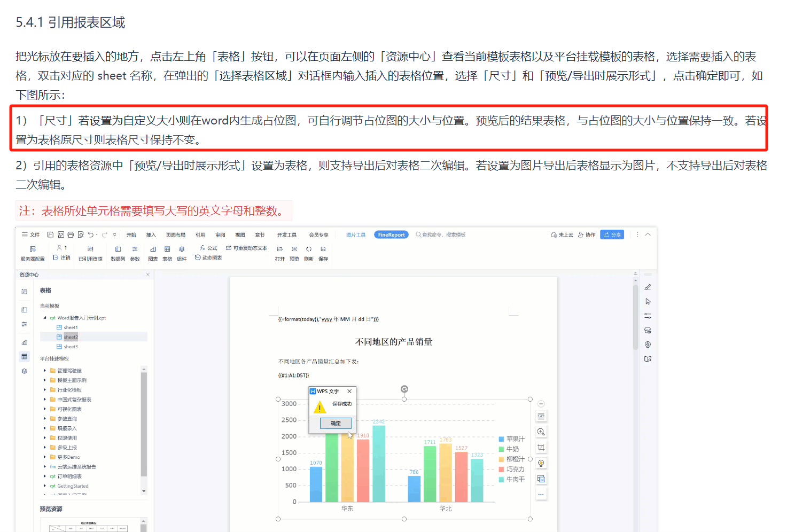Click the zoom icon beside the chart

541,432
